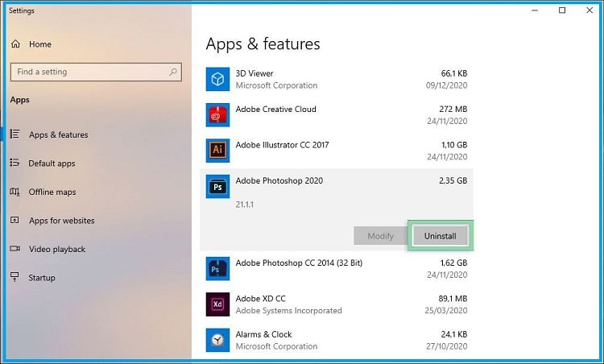The image size is (604, 364).
Task: Close the Settings window
Action: coord(590,10)
